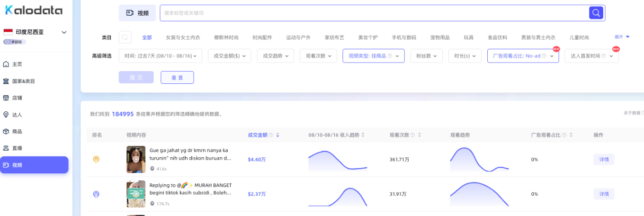The image size is (644, 216).
Task: Select the 时尚配件 category
Action: [x=262, y=37]
